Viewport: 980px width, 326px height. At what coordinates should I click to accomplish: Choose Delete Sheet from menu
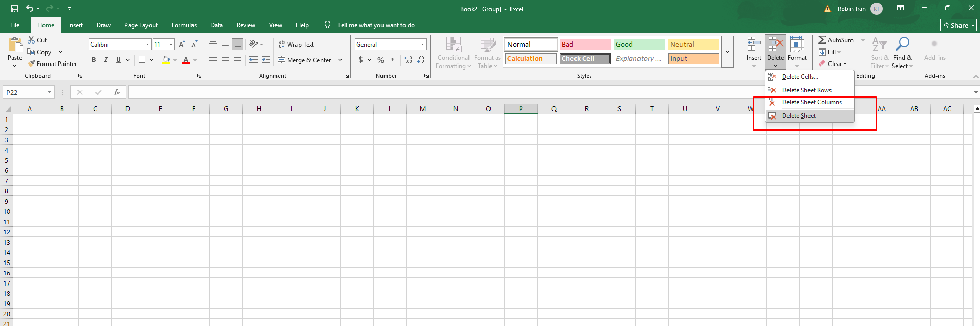799,116
